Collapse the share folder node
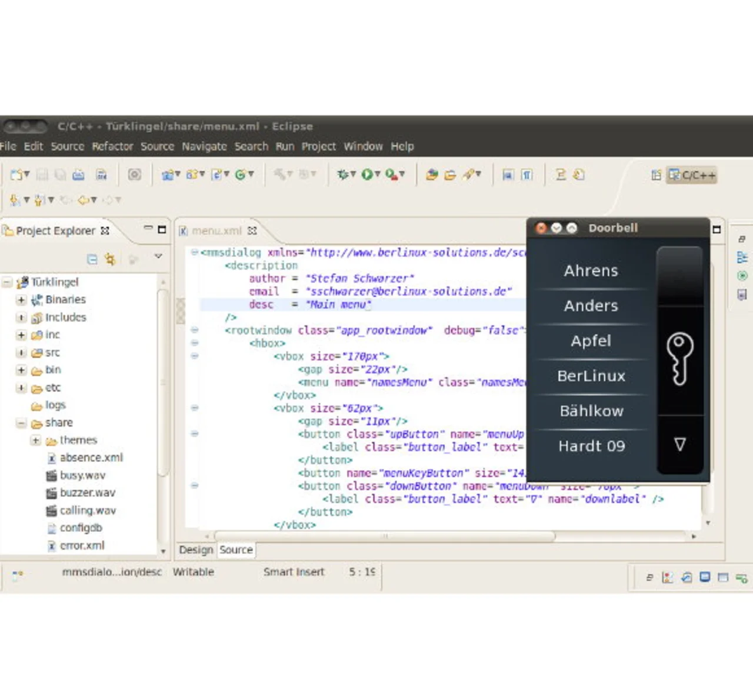753x700 pixels. click(x=21, y=424)
